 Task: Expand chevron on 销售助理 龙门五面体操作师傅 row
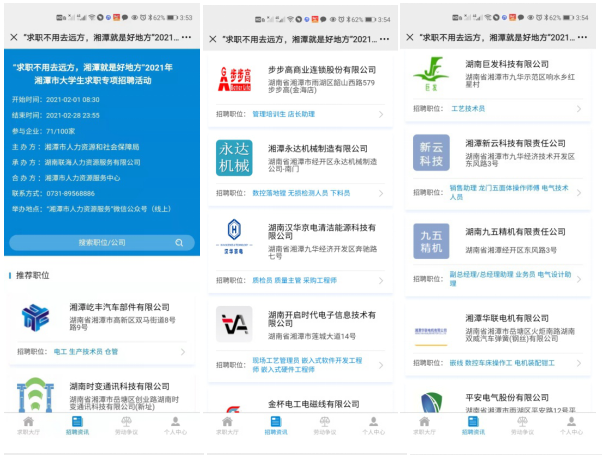(x=579, y=193)
